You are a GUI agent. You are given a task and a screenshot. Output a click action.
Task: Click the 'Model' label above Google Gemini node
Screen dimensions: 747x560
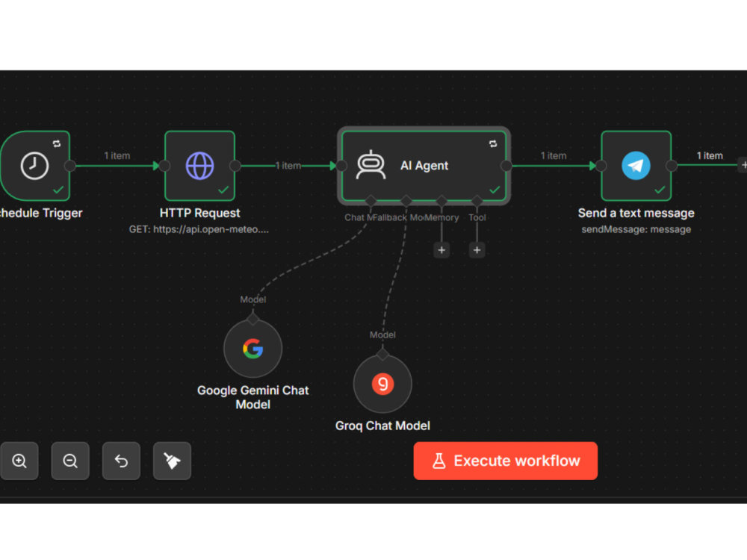click(x=253, y=299)
